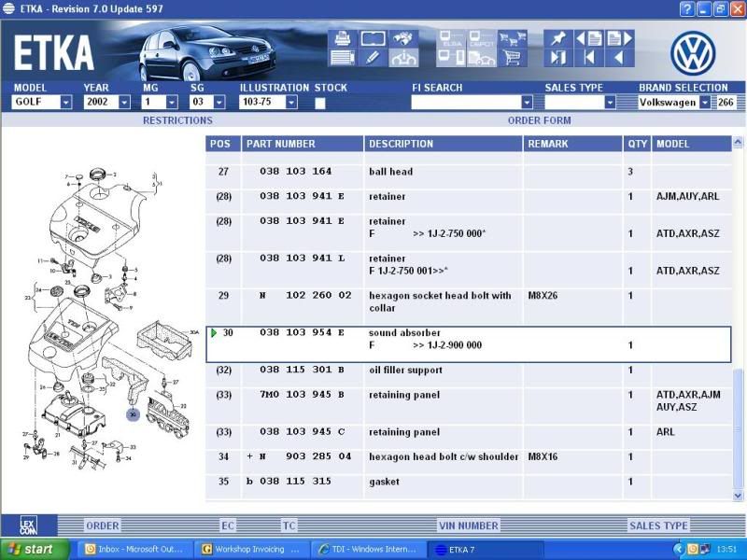Click the pencil edit icon
Image resolution: width=747 pixels, height=560 pixels.
point(373,58)
